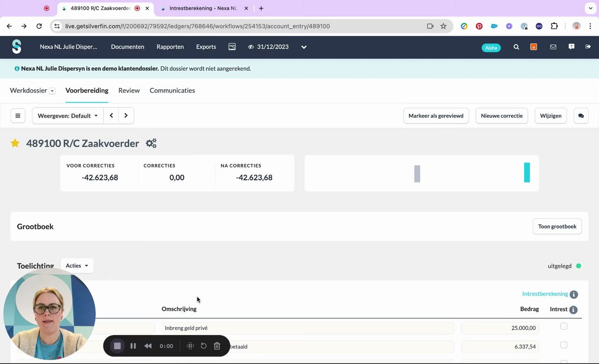Open the Rapporten menu
Viewport: 599px width, 364px height.
(x=170, y=47)
